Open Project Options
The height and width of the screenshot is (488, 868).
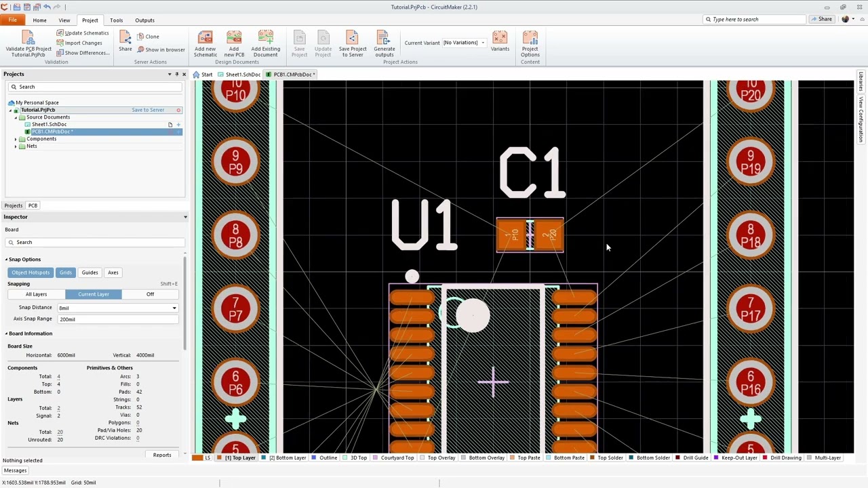530,43
